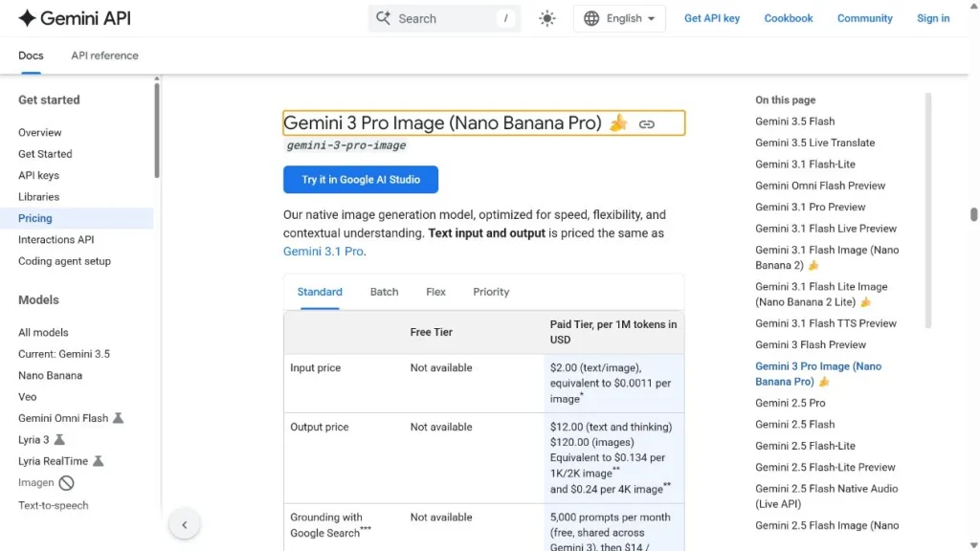Click the banana emoji in the heading
This screenshot has width=980, height=551.
coord(618,122)
